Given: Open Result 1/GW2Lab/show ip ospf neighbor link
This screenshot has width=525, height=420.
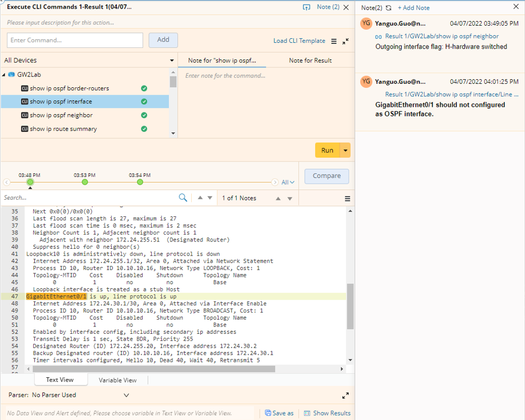Looking at the screenshot, I should coord(442,36).
